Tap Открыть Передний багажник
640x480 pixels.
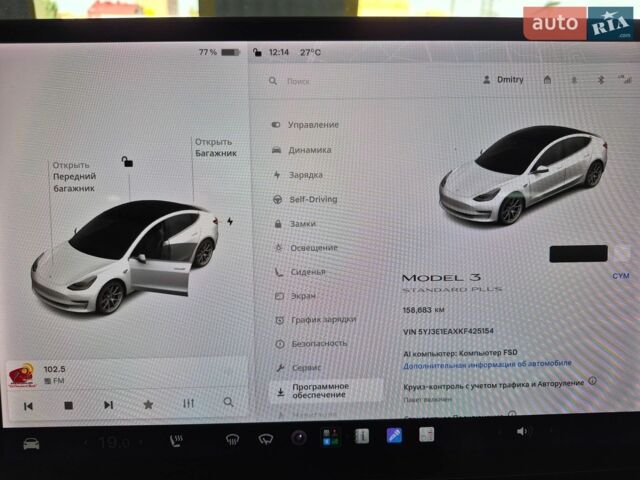(x=74, y=177)
